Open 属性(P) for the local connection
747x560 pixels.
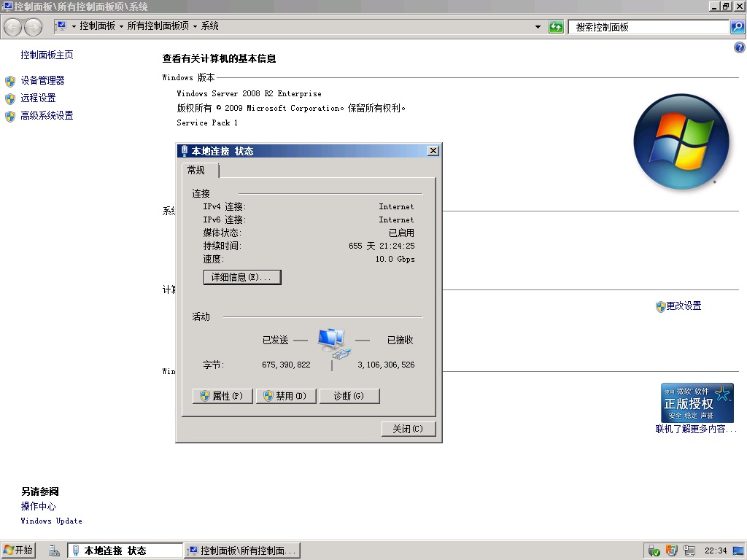(x=222, y=396)
